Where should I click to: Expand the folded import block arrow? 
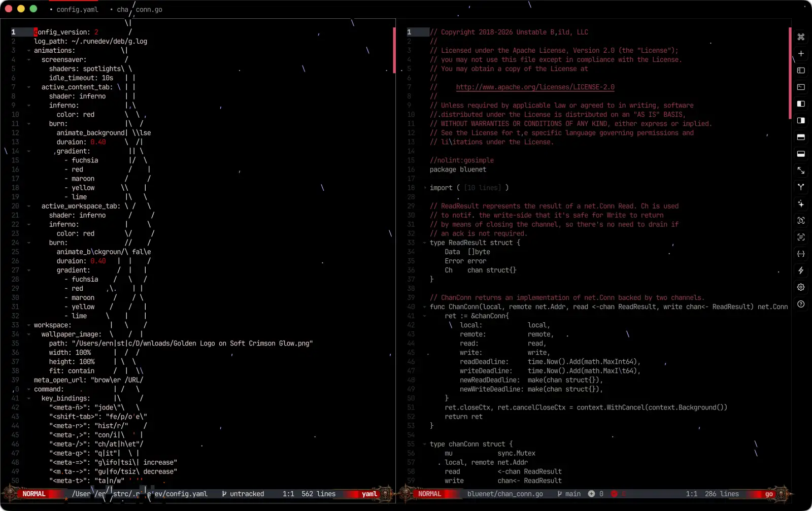click(x=425, y=188)
